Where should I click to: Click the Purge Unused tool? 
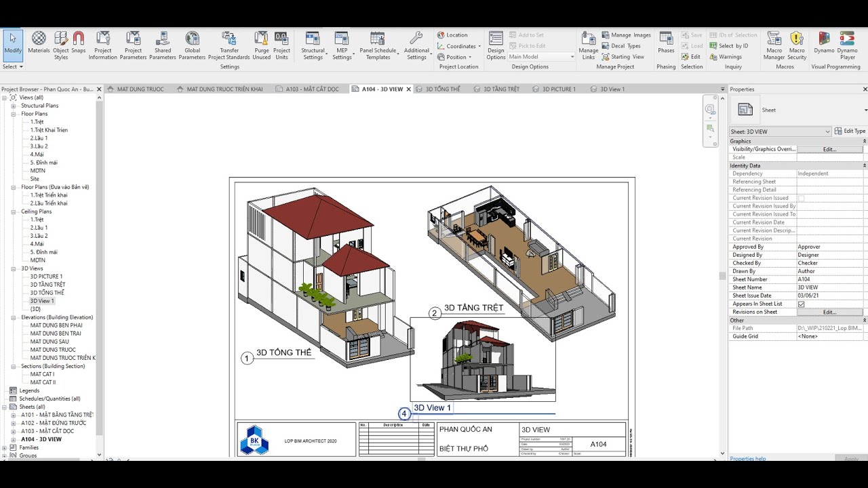262,45
